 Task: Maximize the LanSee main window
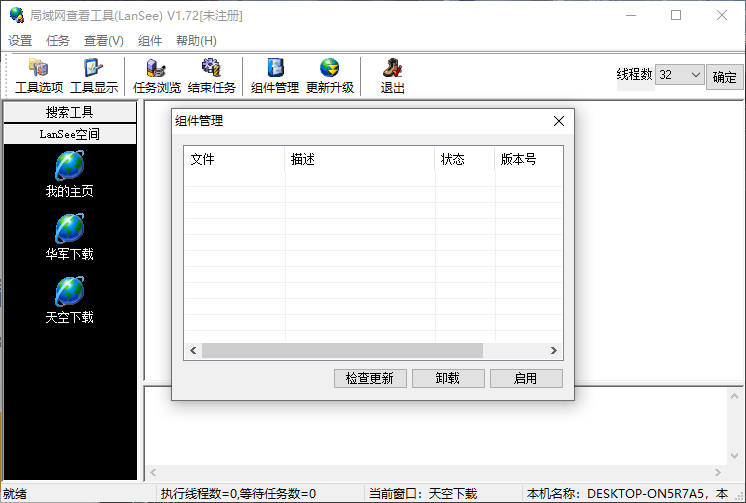coord(676,15)
